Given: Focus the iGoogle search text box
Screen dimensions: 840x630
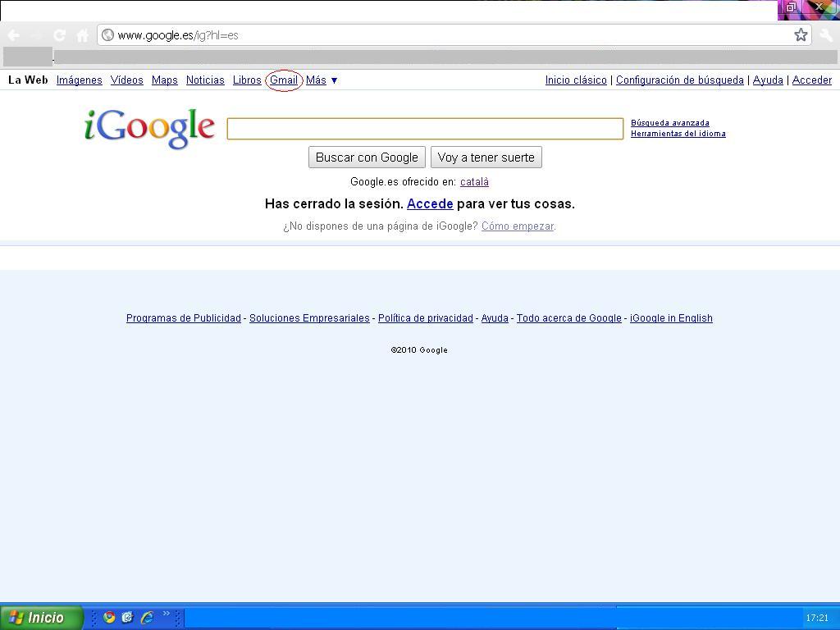Looking at the screenshot, I should point(425,129).
